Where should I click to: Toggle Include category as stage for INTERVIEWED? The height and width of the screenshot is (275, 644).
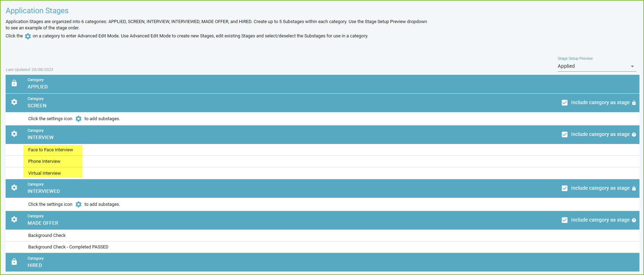564,188
